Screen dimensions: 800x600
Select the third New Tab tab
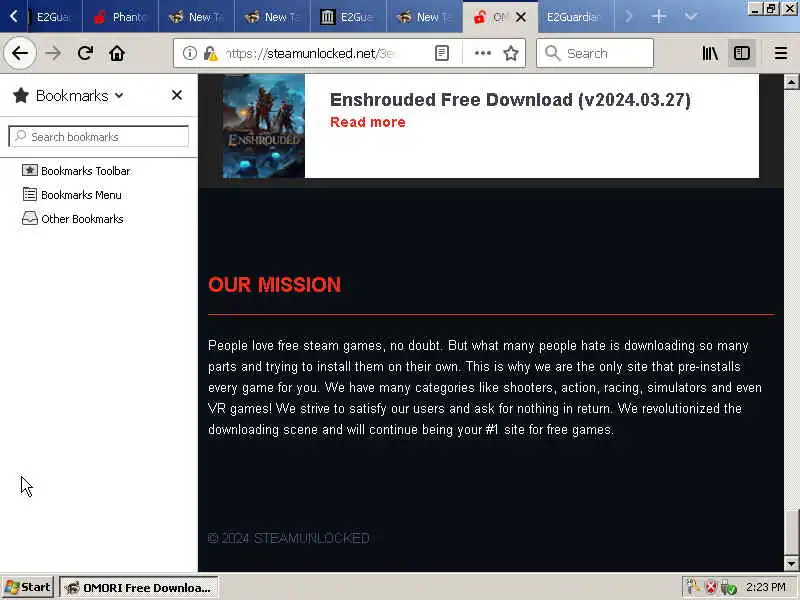[x=425, y=17]
